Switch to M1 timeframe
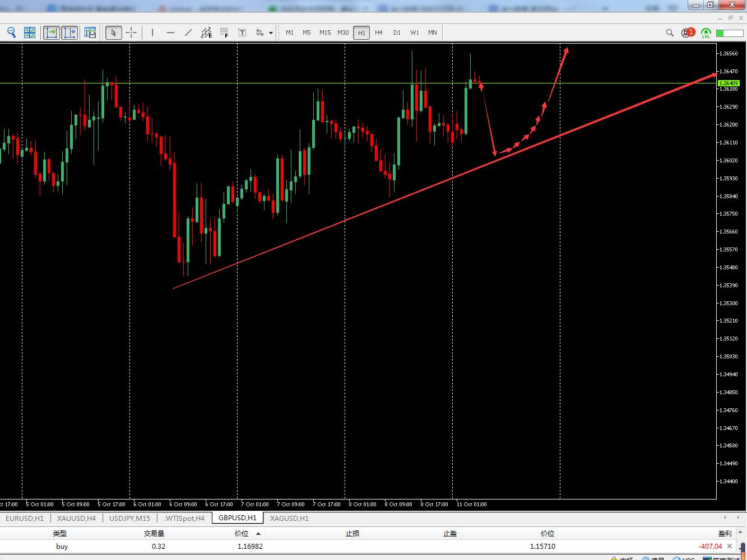747x560 pixels. point(290,32)
